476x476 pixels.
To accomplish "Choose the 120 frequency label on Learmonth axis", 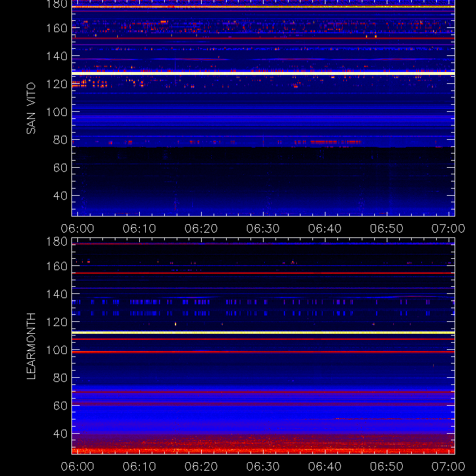I will (x=57, y=322).
